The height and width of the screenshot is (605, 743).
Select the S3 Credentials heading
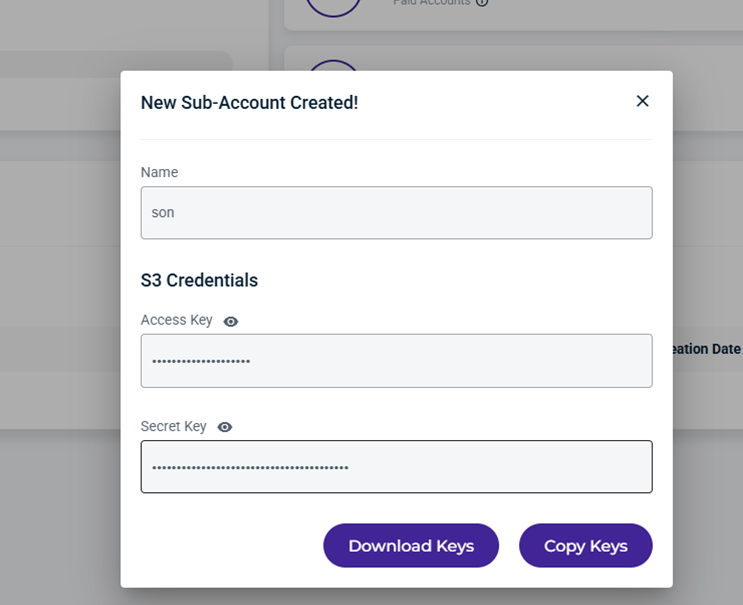(x=199, y=280)
